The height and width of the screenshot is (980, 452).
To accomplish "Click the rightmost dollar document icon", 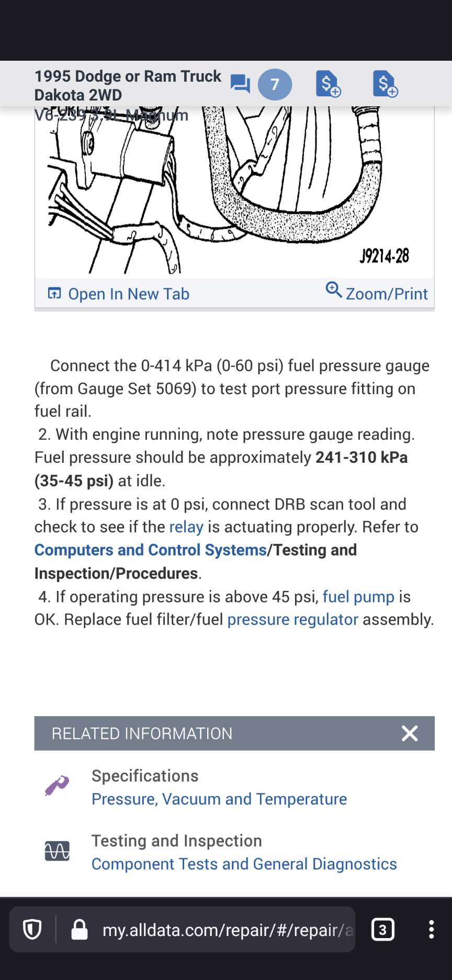I will pyautogui.click(x=385, y=84).
